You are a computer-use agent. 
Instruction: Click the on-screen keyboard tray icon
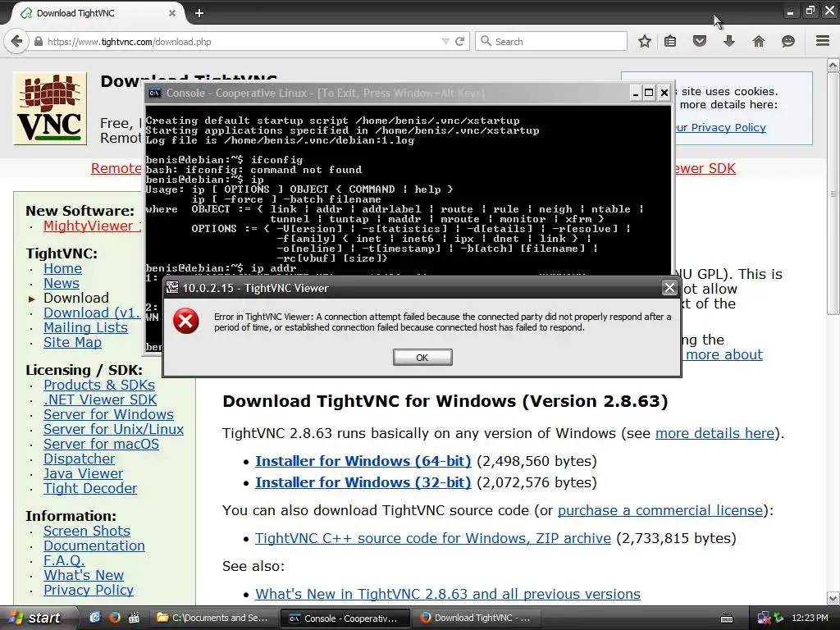tap(727, 619)
